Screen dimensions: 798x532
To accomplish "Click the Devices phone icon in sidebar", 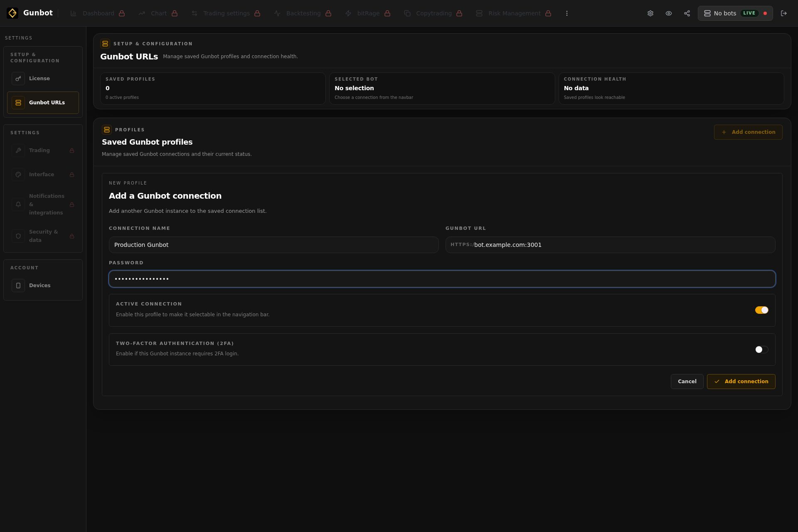I will 18,286.
